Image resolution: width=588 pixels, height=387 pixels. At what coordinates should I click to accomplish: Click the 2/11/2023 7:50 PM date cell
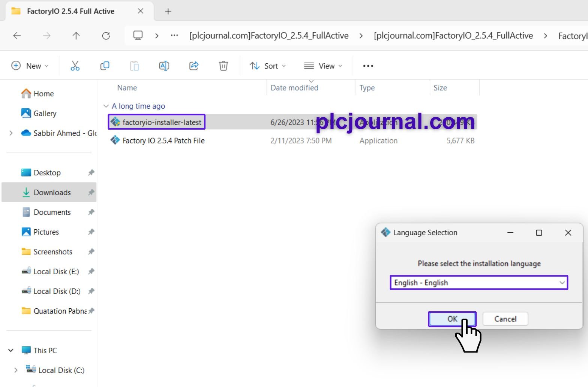[x=301, y=141]
